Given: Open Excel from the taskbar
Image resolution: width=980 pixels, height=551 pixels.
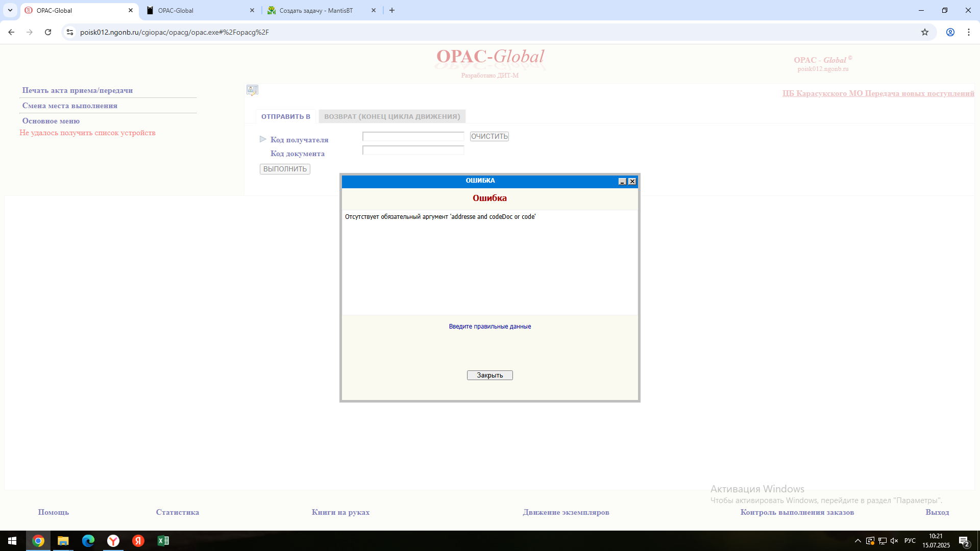Looking at the screenshot, I should tap(163, 541).
